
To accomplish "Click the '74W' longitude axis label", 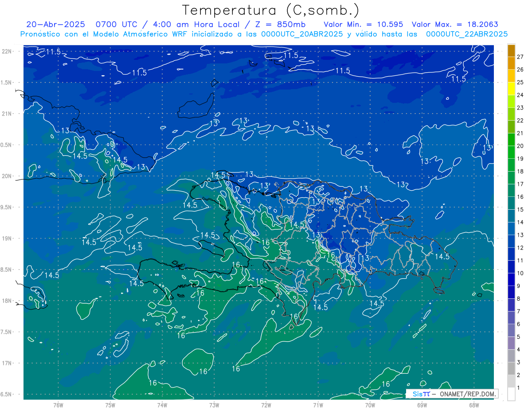I will 162,405.
